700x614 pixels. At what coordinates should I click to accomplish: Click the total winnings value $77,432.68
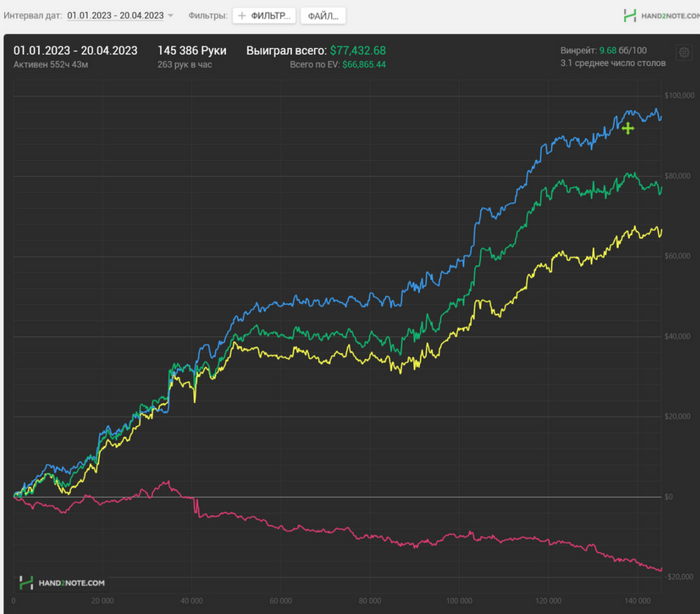click(x=358, y=50)
